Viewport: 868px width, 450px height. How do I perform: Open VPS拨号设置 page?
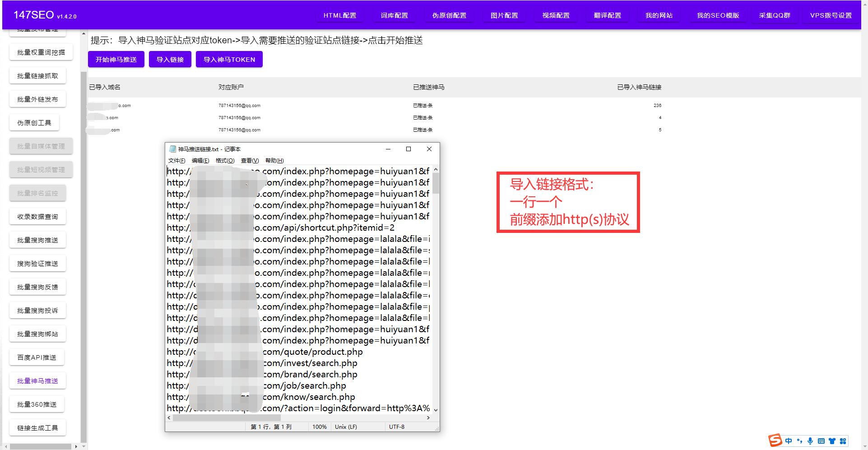(x=831, y=15)
